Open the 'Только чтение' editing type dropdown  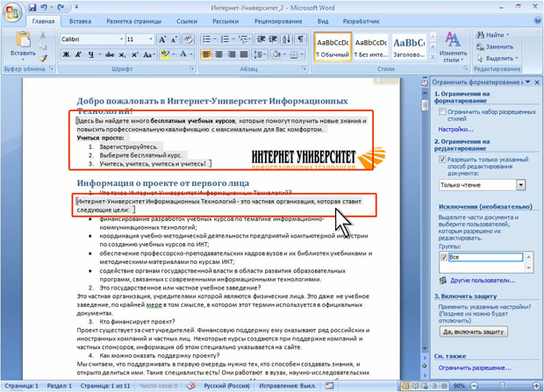point(520,185)
